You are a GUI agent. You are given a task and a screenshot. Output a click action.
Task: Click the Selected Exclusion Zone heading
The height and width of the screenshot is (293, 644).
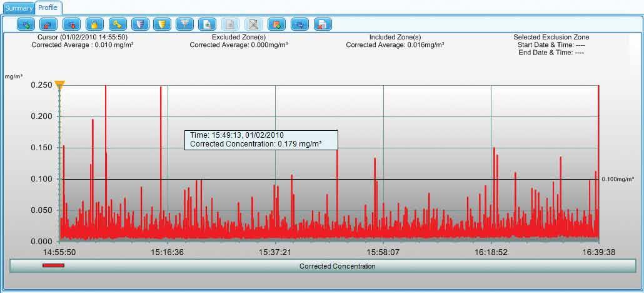point(551,37)
